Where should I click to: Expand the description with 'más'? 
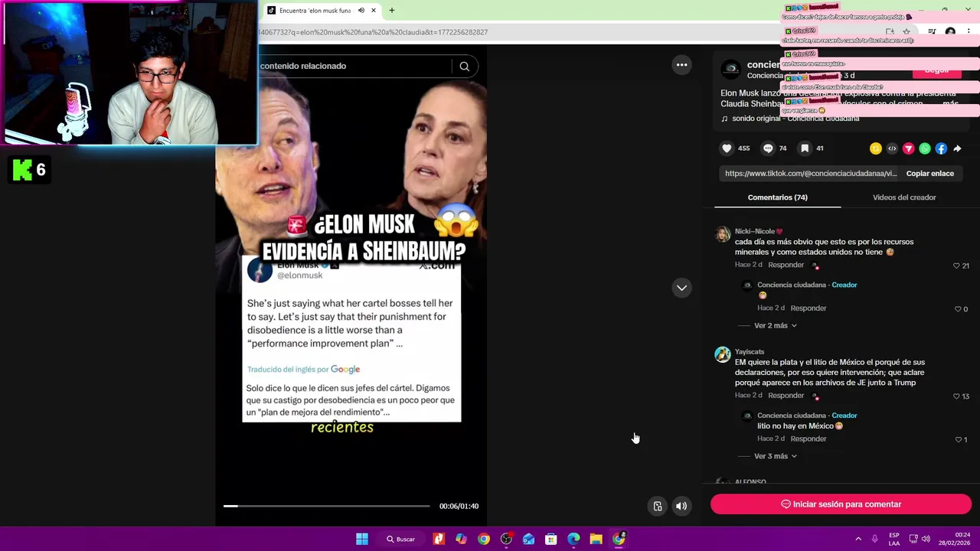click(x=950, y=103)
